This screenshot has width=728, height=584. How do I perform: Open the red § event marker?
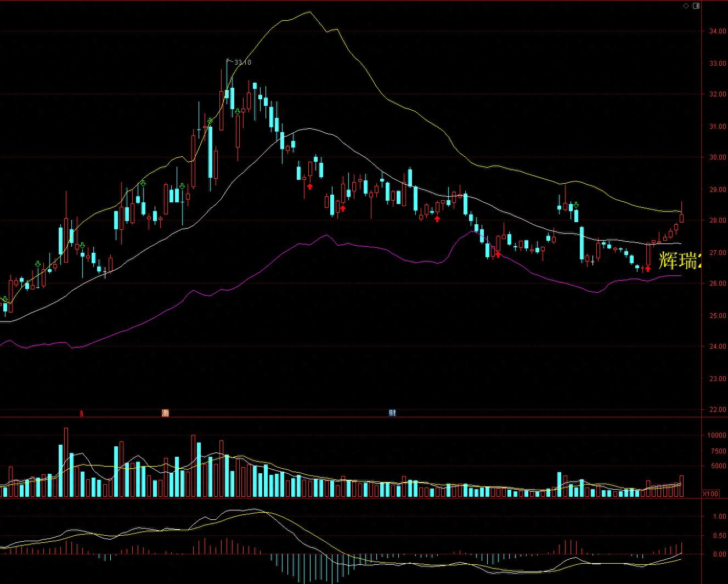pyautogui.click(x=82, y=413)
